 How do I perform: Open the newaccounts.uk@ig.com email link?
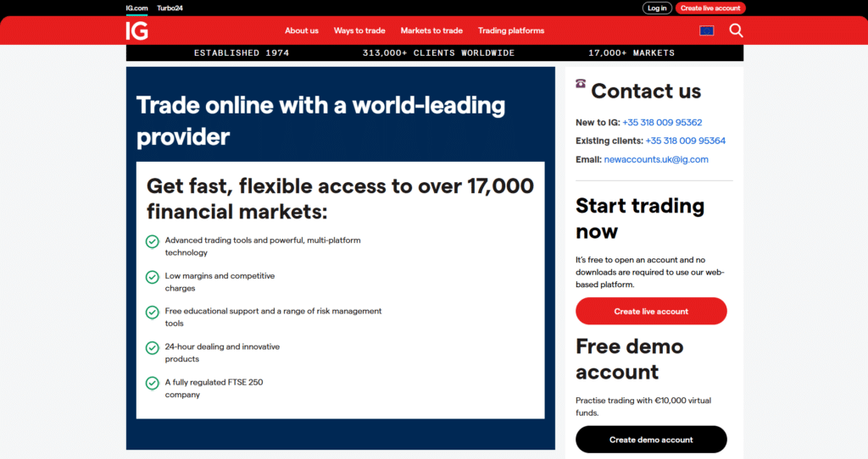tap(656, 159)
